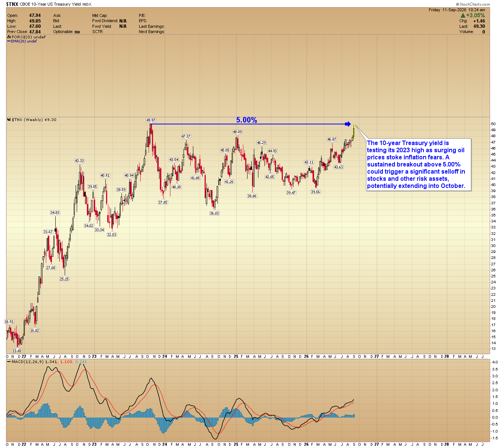Click the 43.63 price label
The height and width of the screenshot is (448, 504).
tap(339, 167)
